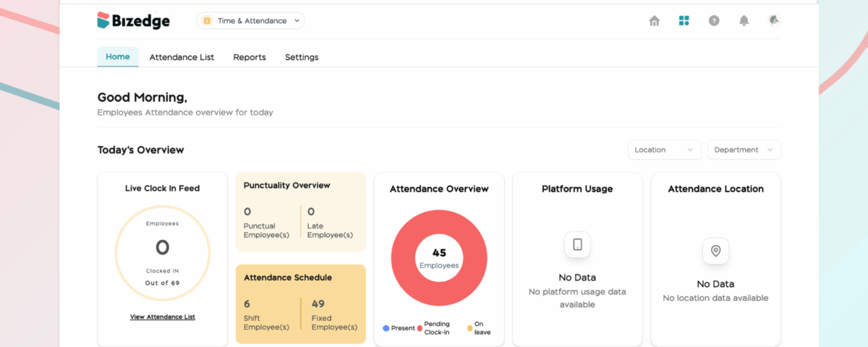Click 'No location data available' text
Screen dimensions: 868x347
coord(715,298)
